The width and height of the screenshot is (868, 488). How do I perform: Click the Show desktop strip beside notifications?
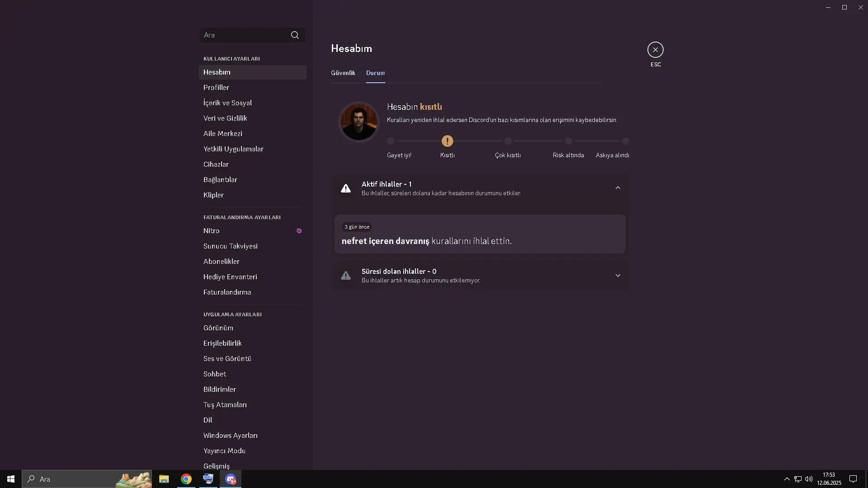point(866,479)
